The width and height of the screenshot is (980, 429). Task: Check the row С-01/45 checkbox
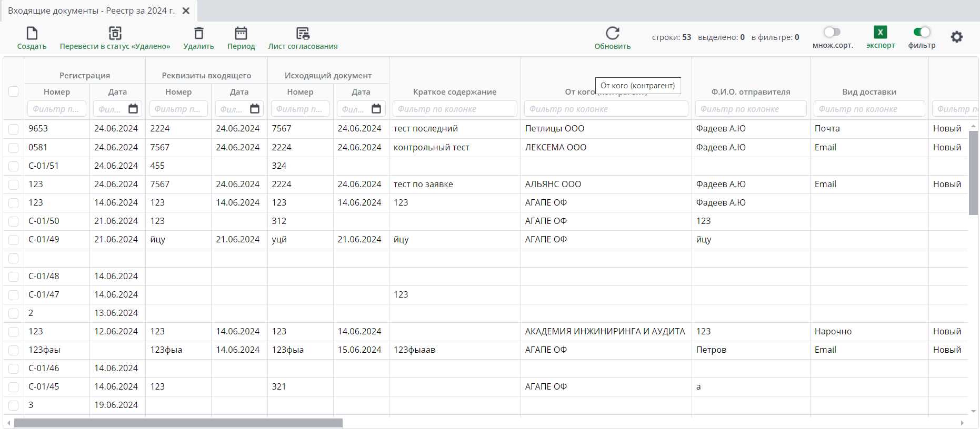click(x=14, y=387)
